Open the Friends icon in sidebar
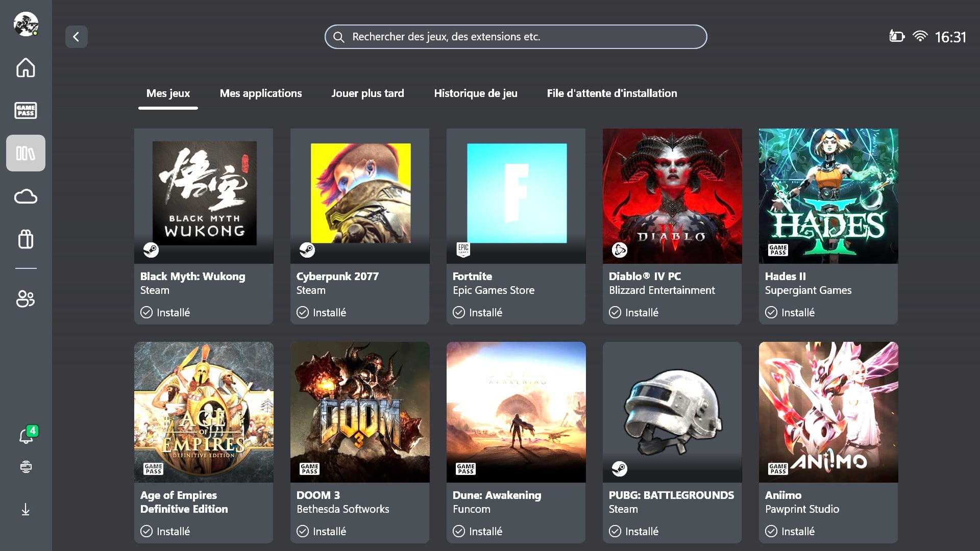 coord(26,298)
